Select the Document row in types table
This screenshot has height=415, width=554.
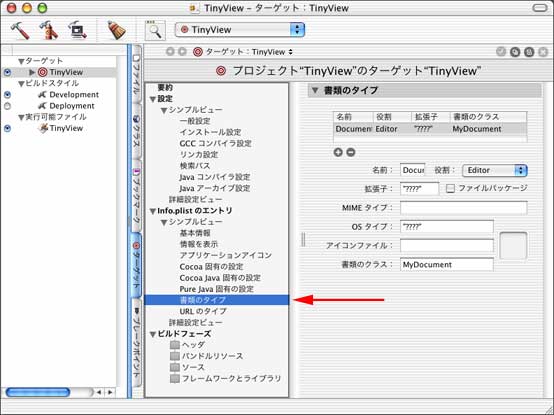(430, 129)
